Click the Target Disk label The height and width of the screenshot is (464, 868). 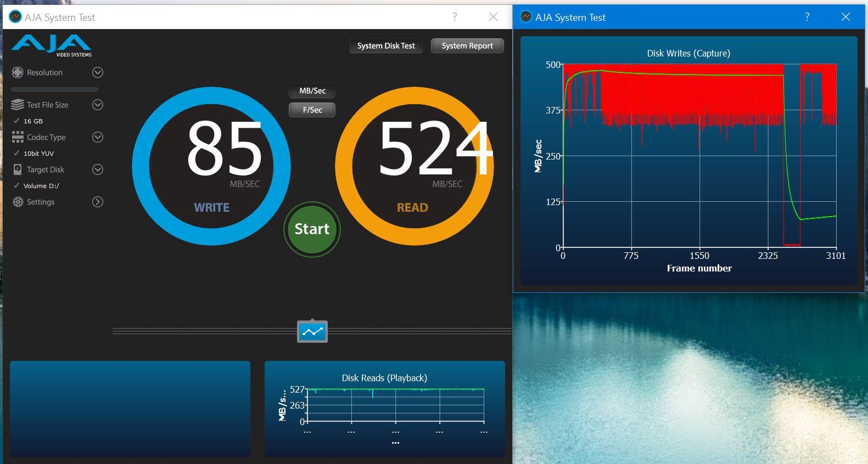46,169
